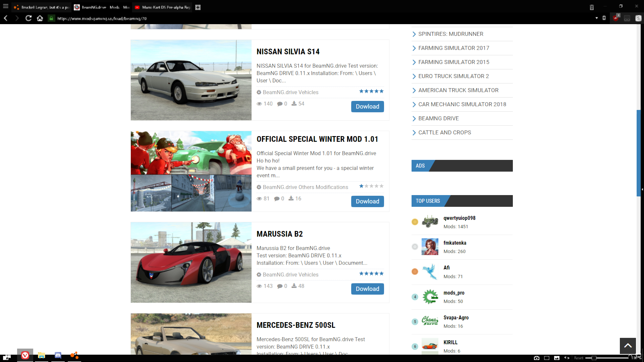Open the SPINTIRES: MUDRUNNER category link
Viewport: 644px width, 362px height.
[x=451, y=34]
